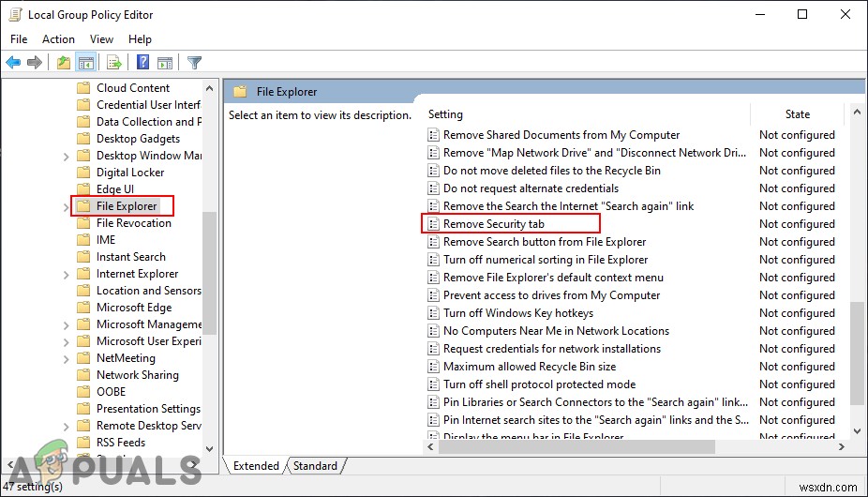Select Remove File Explorer's default context menu
Viewport: 868px width, 497px height.
coord(553,278)
